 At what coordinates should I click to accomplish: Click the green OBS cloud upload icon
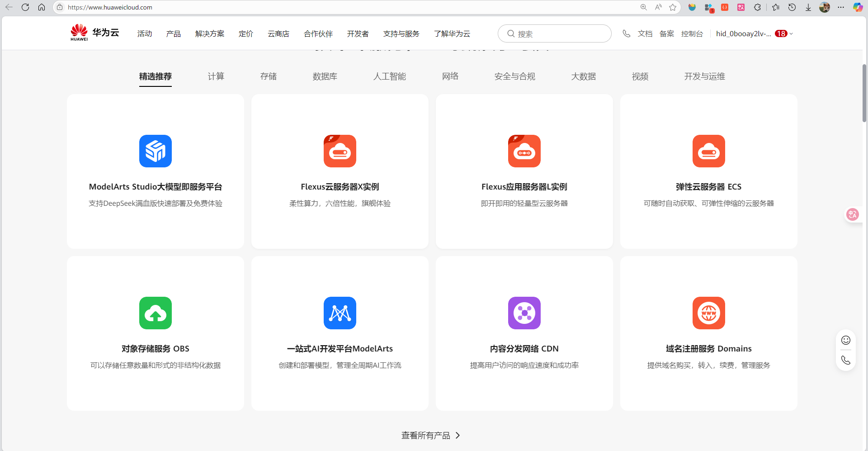pyautogui.click(x=156, y=313)
